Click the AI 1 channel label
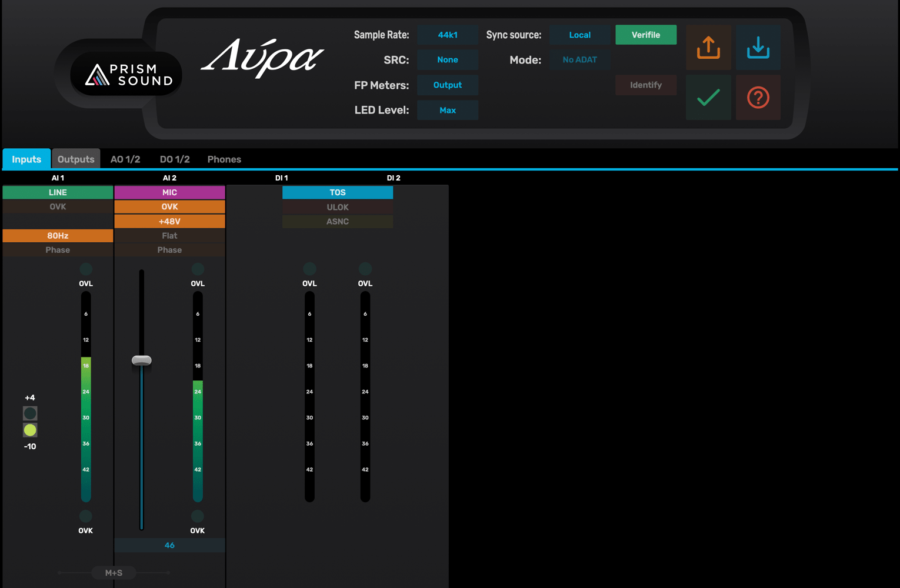 [58, 178]
